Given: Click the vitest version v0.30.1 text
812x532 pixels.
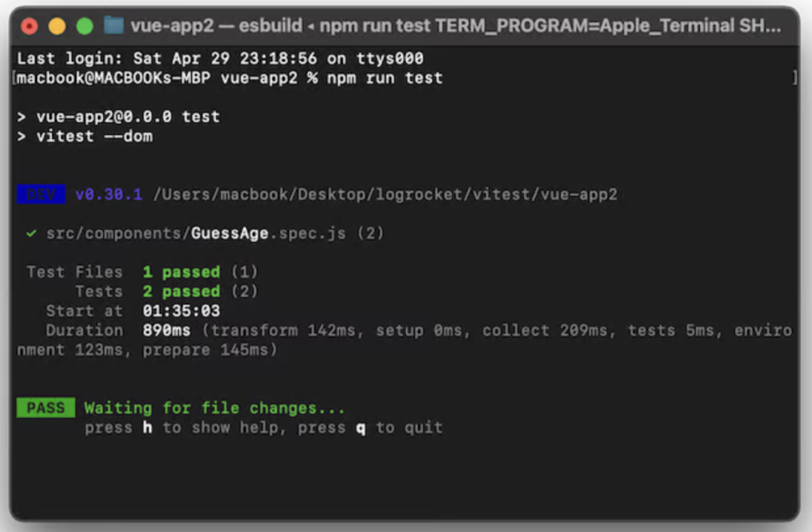Looking at the screenshot, I should [x=109, y=194].
